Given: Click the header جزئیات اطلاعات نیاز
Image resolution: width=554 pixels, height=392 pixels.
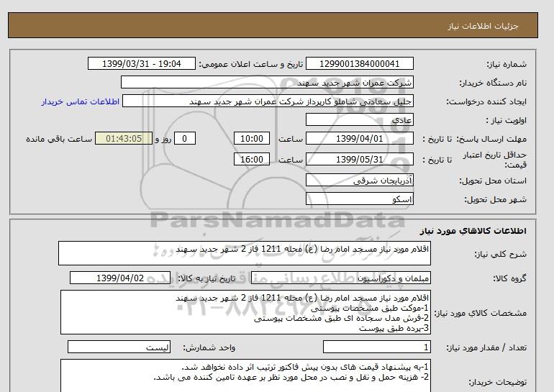Looking at the screenshot, I should point(483,26).
